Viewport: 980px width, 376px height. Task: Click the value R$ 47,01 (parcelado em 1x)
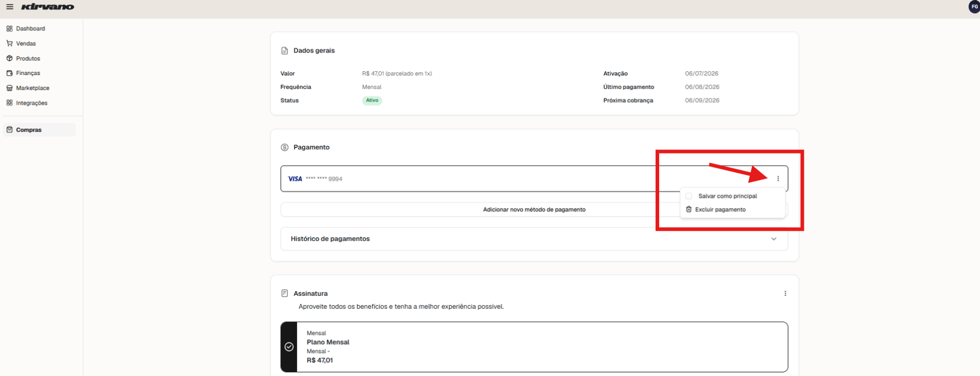pyautogui.click(x=397, y=73)
